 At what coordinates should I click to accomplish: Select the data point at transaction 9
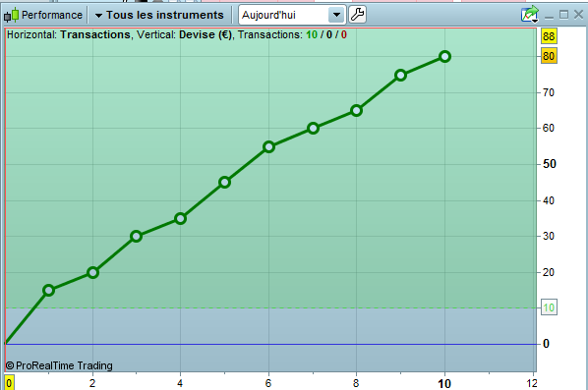(401, 76)
